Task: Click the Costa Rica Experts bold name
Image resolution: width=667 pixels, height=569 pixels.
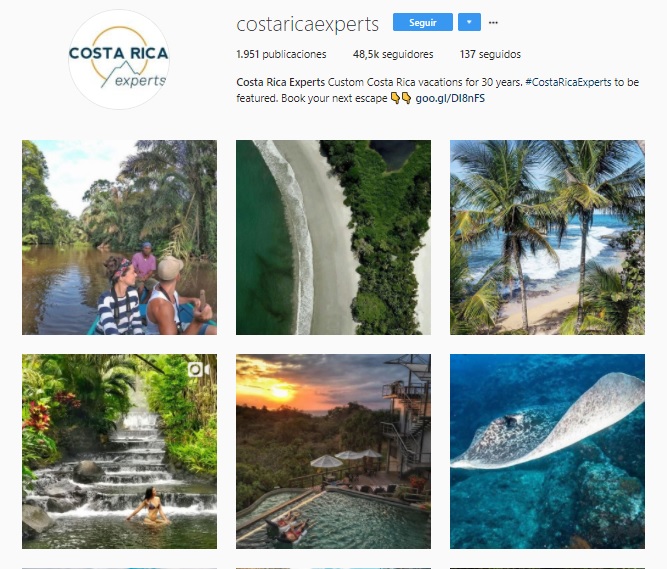Action: tap(280, 82)
